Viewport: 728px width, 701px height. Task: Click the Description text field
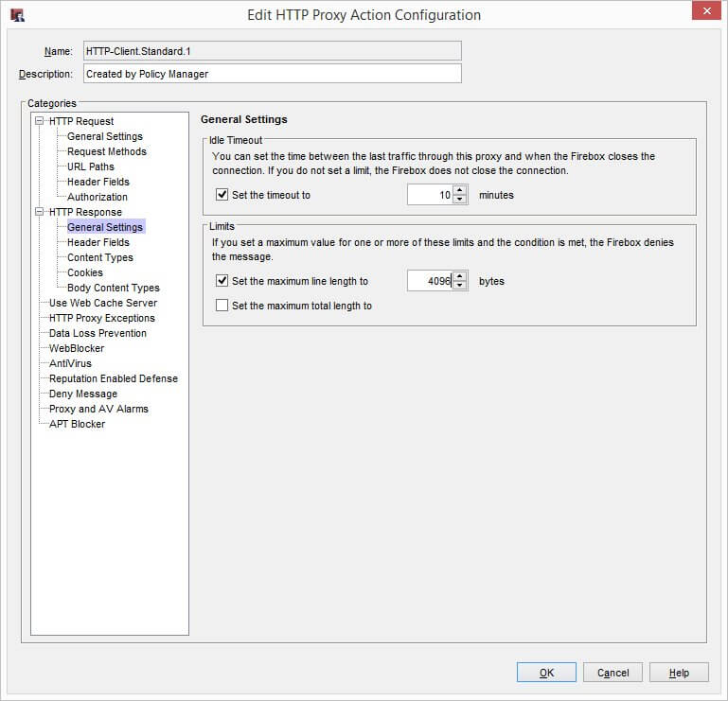tap(273, 73)
